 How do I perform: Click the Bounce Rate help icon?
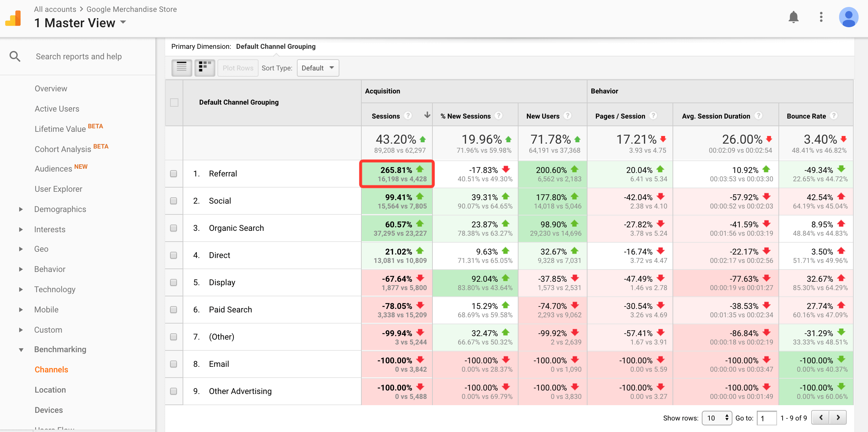834,115
